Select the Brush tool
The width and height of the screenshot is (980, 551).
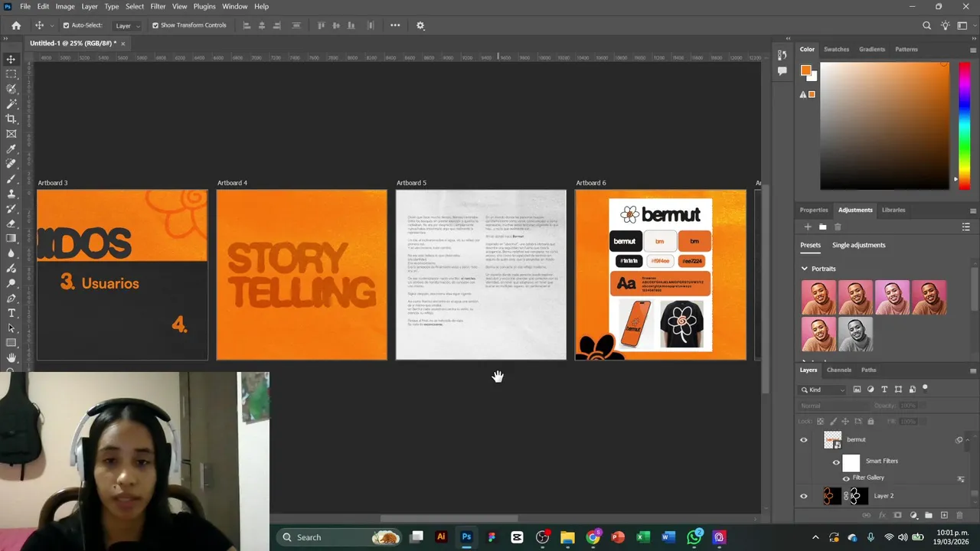click(x=11, y=178)
